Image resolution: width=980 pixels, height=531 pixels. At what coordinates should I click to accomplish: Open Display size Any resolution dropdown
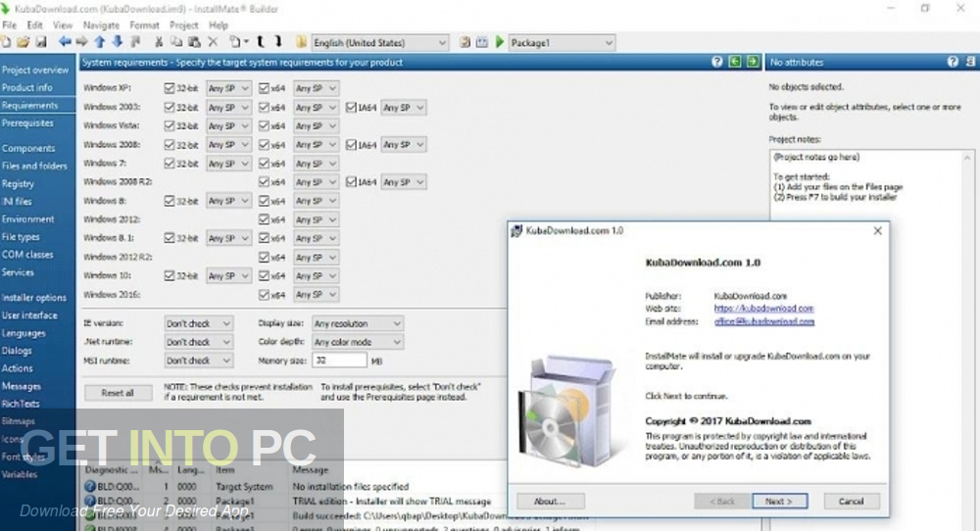[x=358, y=323]
